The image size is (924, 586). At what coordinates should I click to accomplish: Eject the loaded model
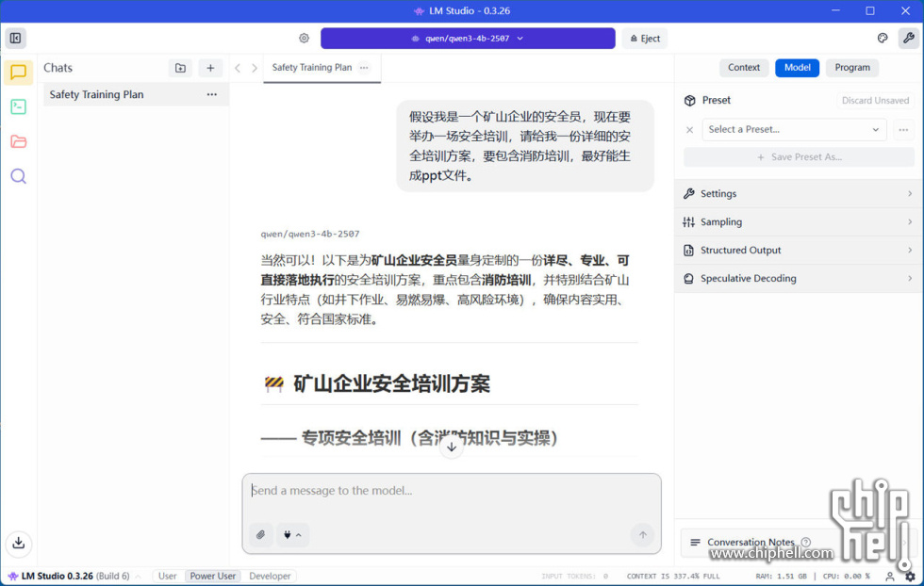pos(645,39)
